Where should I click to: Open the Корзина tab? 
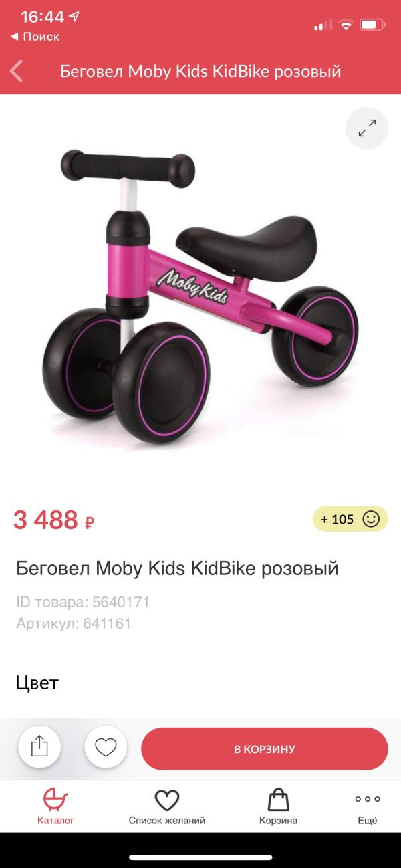click(278, 806)
